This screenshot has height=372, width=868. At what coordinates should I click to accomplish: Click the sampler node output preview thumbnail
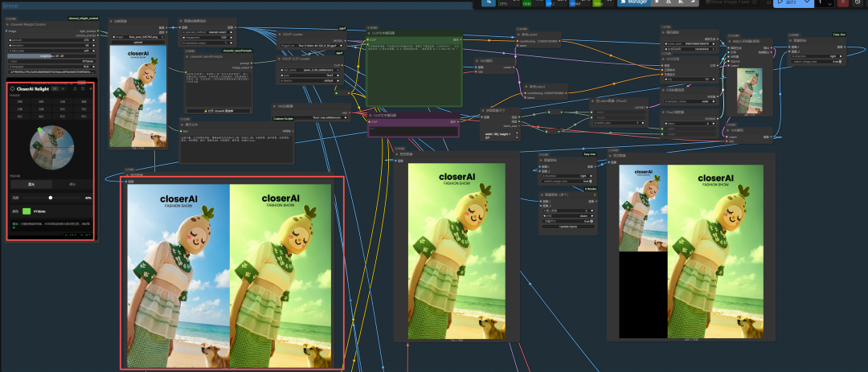point(749,91)
